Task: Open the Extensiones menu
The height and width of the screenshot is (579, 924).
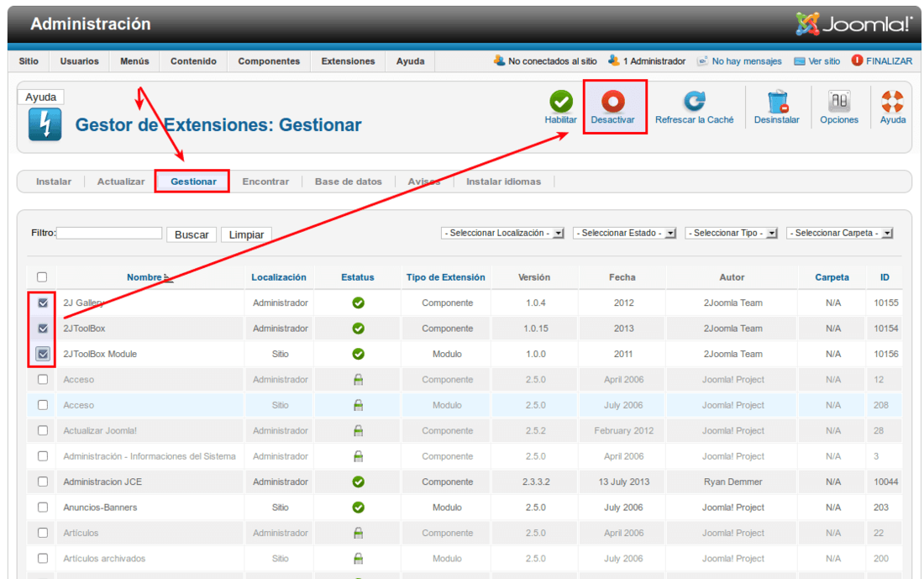Action: 348,61
